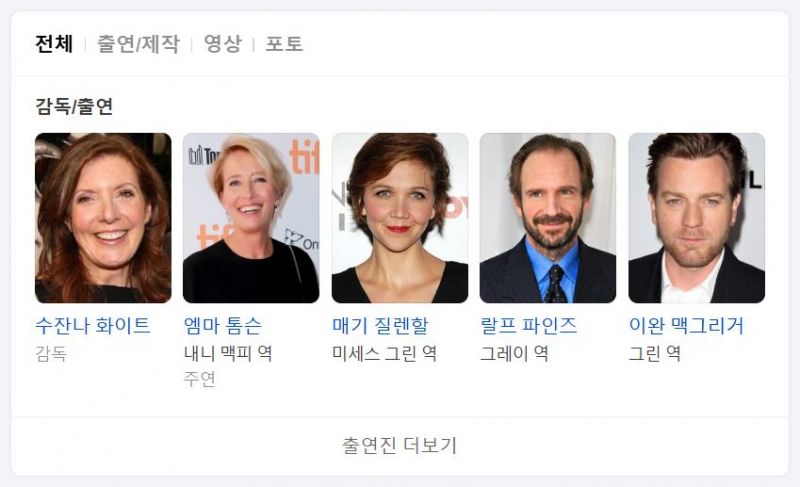Open the 영상 tab

click(222, 44)
